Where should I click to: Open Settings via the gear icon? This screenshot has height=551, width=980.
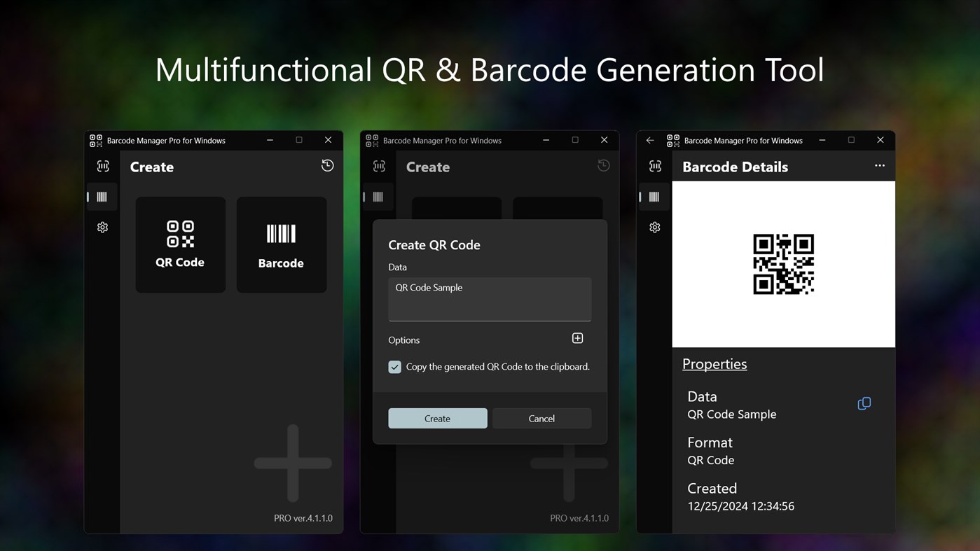[102, 226]
